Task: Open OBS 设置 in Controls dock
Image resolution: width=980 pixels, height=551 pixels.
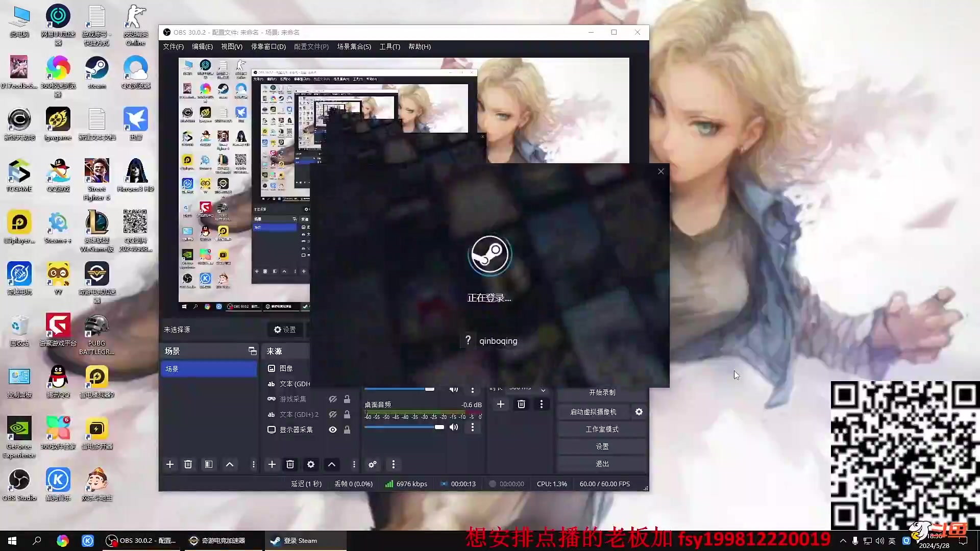Action: click(x=602, y=446)
